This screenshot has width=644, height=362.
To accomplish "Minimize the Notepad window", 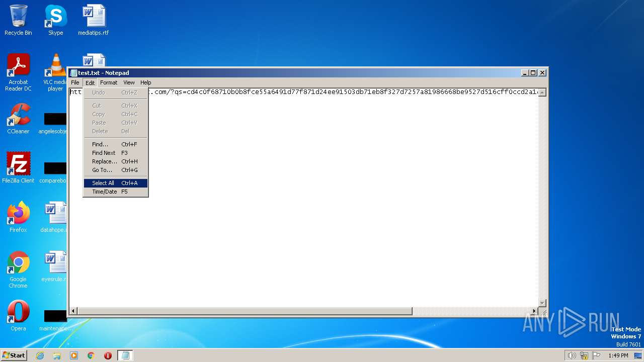I will click(x=525, y=73).
